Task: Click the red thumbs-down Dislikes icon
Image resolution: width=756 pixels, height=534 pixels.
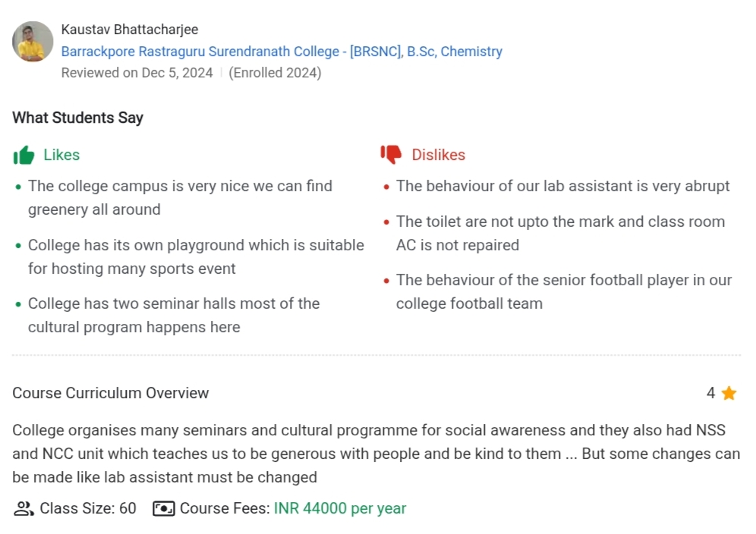Action: 391,155
